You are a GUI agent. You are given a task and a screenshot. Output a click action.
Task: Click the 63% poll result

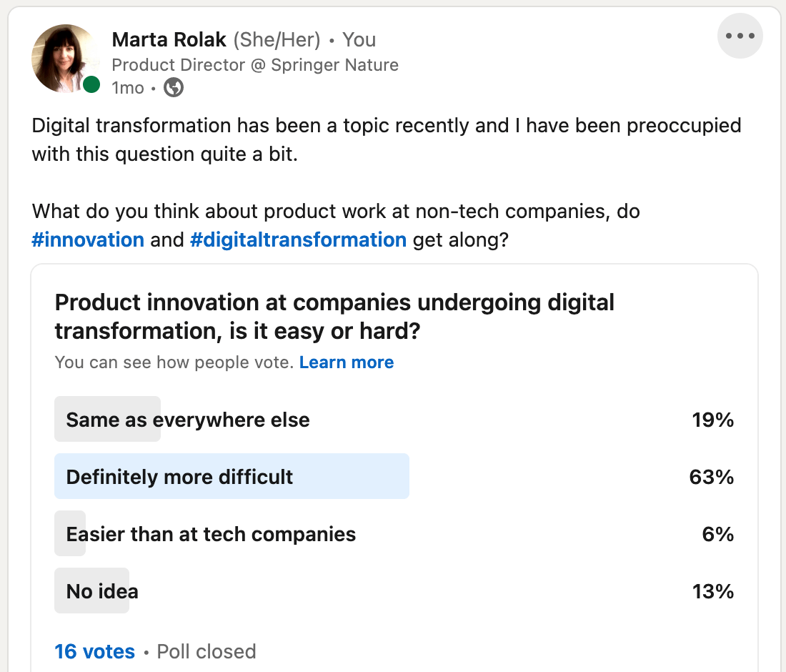pyautogui.click(x=711, y=477)
